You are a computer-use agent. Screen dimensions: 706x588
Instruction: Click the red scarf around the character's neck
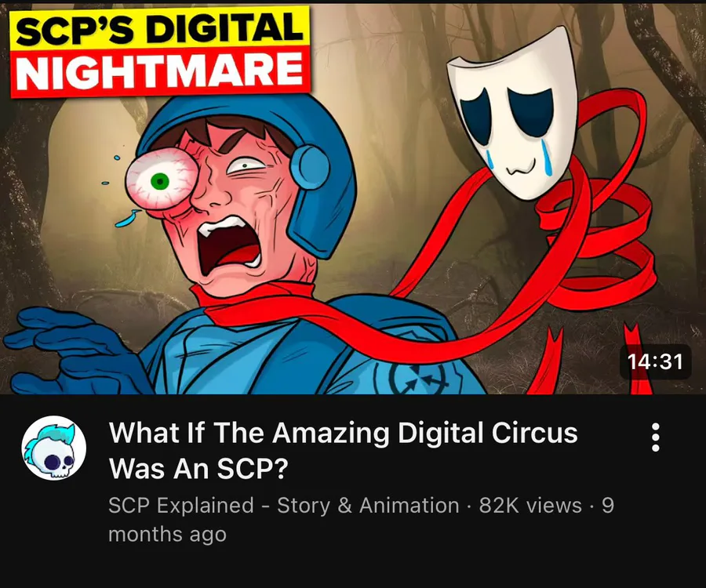252,301
